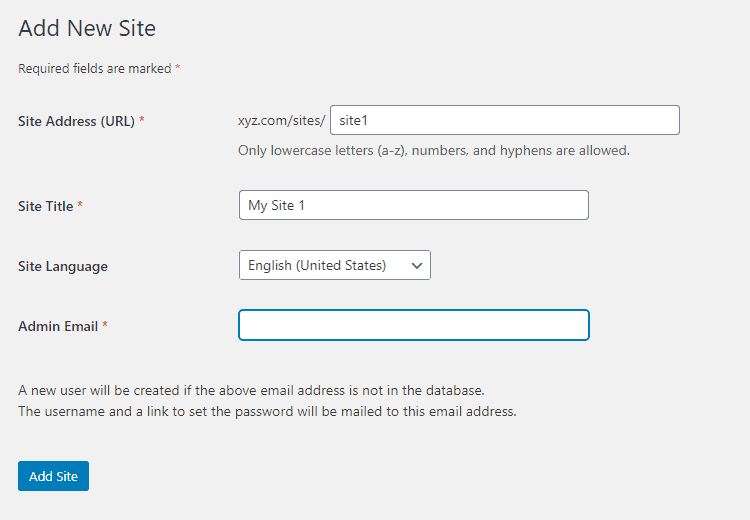The height and width of the screenshot is (520, 750).
Task: Click the red asterisk beside Admin Email
Action: [x=105, y=324]
